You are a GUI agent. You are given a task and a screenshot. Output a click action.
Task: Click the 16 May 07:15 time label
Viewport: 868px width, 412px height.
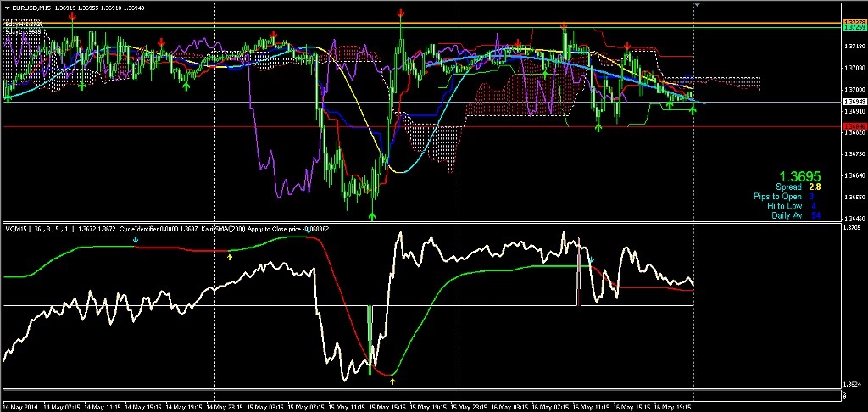551,407
